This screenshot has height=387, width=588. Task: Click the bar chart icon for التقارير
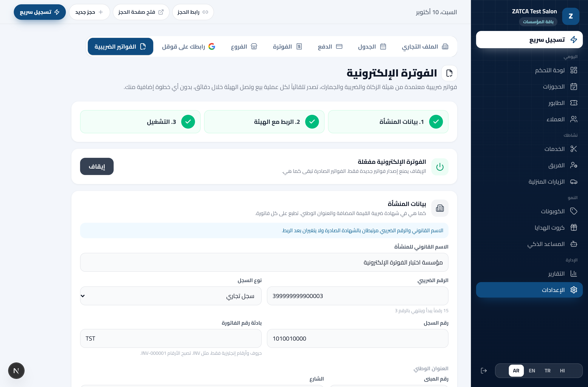[573, 273]
